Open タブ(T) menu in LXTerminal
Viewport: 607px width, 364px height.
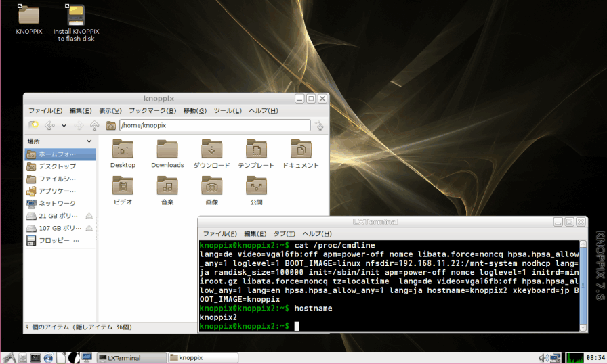[x=284, y=234]
